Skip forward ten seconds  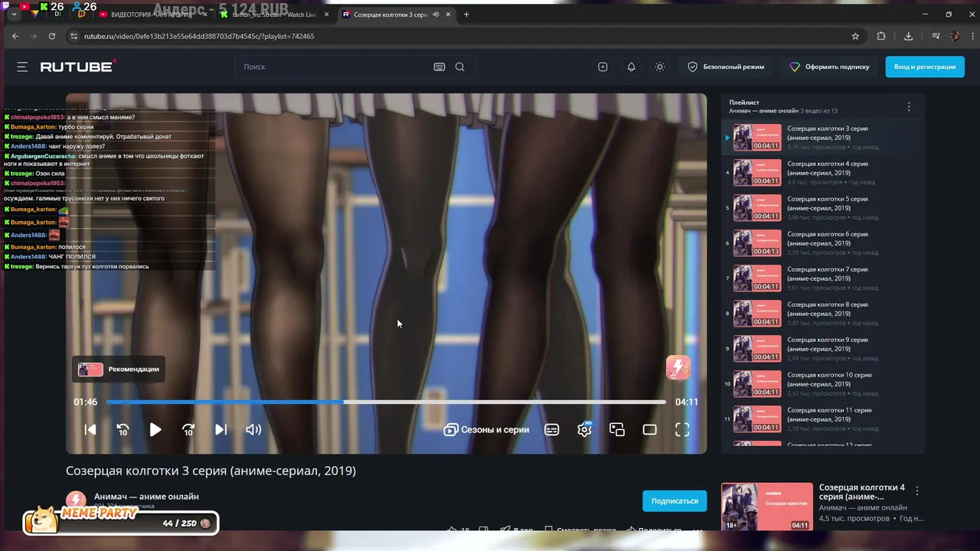188,429
